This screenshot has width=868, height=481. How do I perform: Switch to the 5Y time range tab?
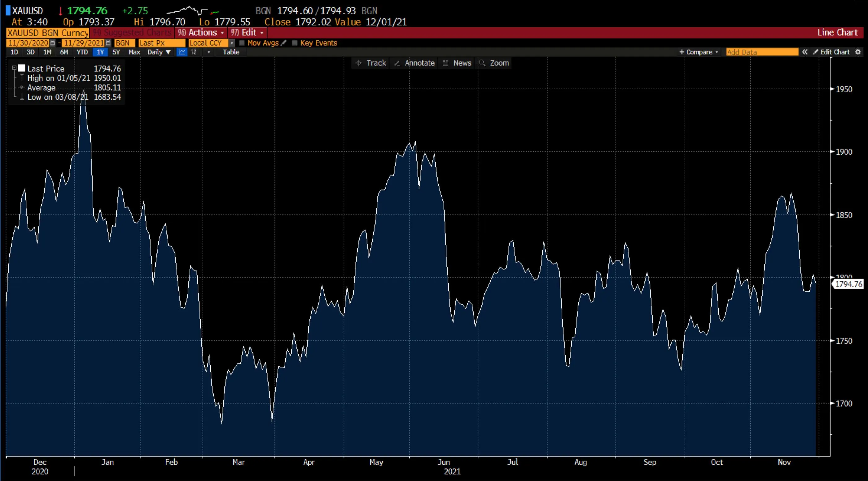(116, 52)
